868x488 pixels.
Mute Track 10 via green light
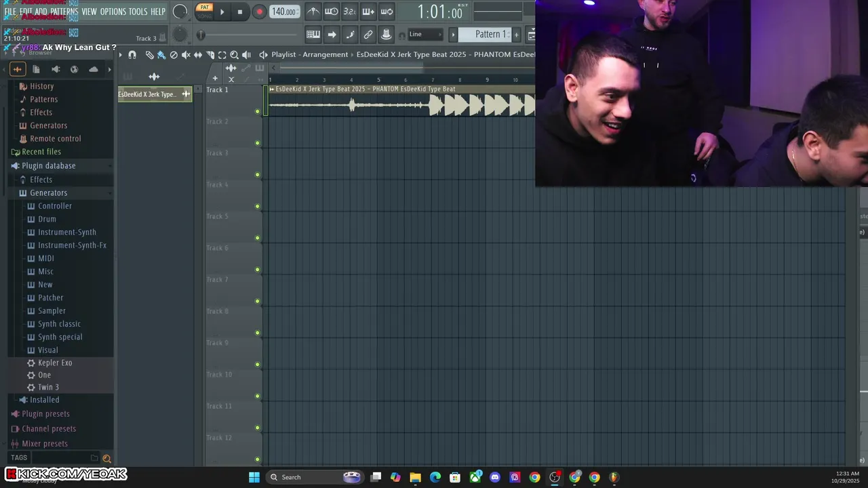click(257, 396)
